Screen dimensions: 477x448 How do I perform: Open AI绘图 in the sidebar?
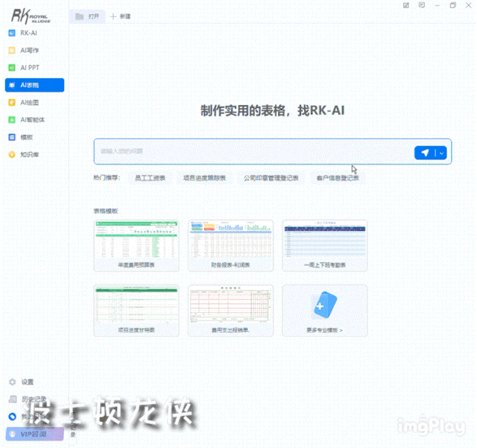pyautogui.click(x=24, y=102)
